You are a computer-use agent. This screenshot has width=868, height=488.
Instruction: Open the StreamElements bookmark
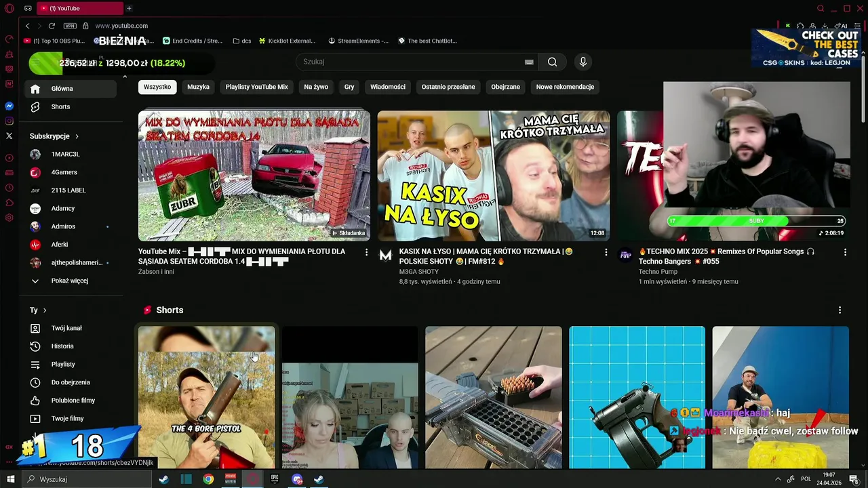(358, 41)
